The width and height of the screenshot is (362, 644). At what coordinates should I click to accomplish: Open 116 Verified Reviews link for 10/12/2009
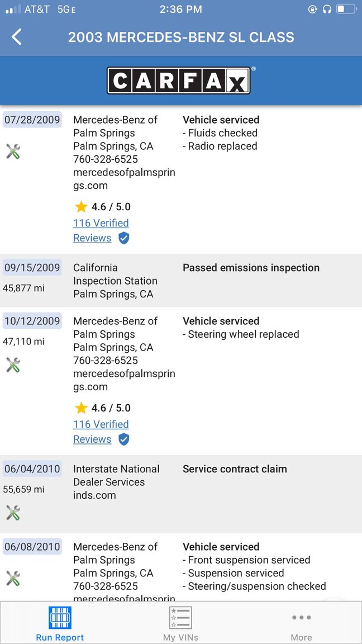(x=101, y=432)
